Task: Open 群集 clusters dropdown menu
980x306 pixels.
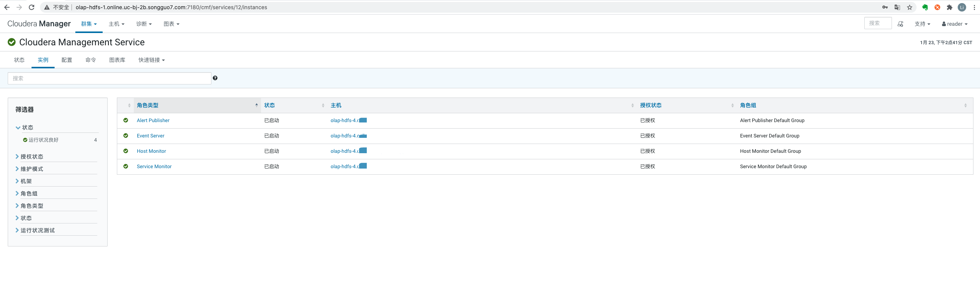Action: 89,24
